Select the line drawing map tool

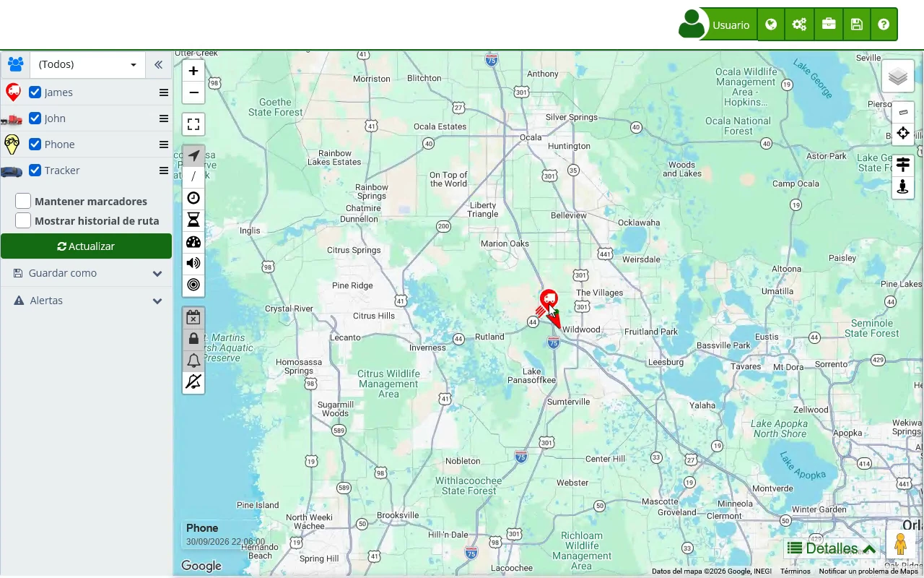click(x=193, y=177)
